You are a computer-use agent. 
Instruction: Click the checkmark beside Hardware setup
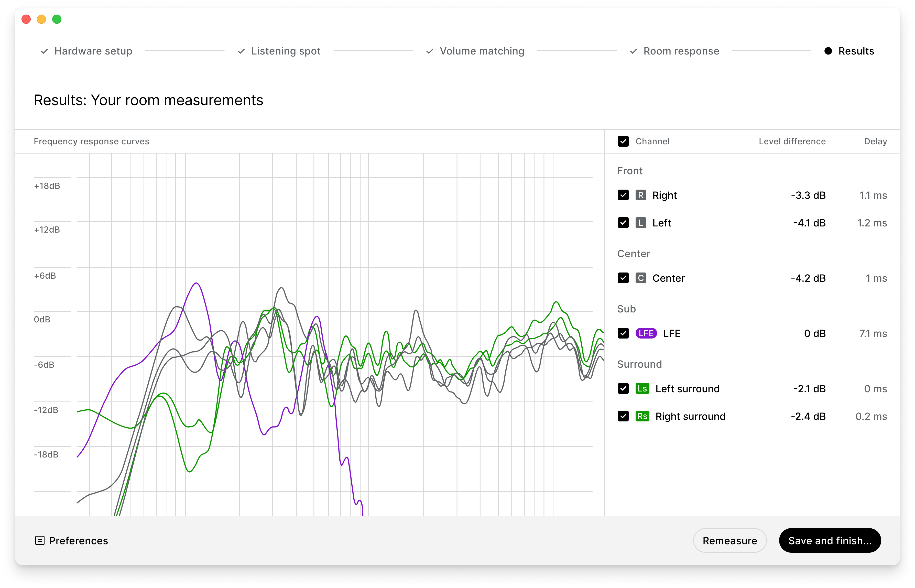click(x=45, y=51)
